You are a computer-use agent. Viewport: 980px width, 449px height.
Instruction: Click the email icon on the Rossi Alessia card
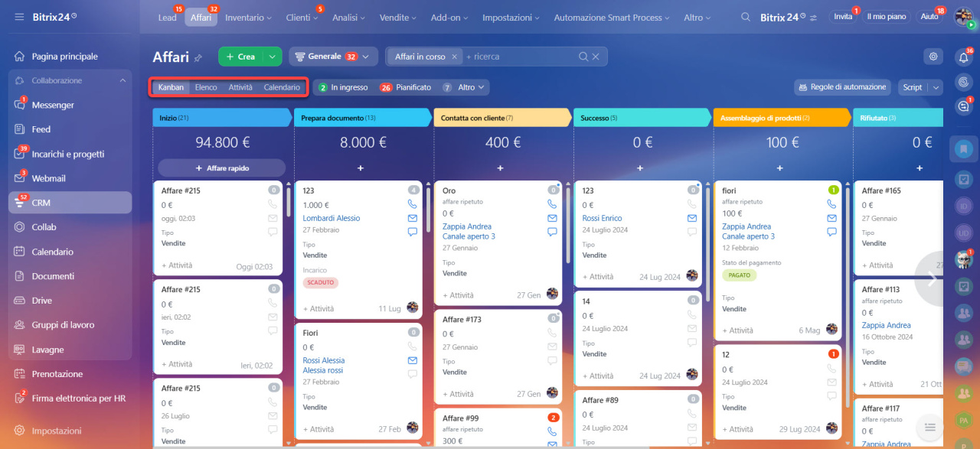click(412, 360)
